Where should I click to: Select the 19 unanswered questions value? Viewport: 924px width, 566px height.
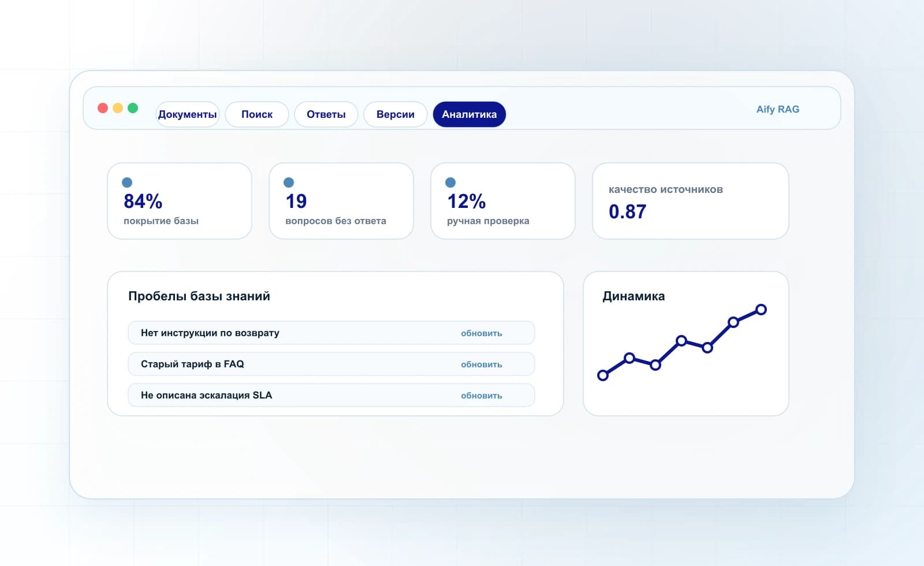click(296, 201)
